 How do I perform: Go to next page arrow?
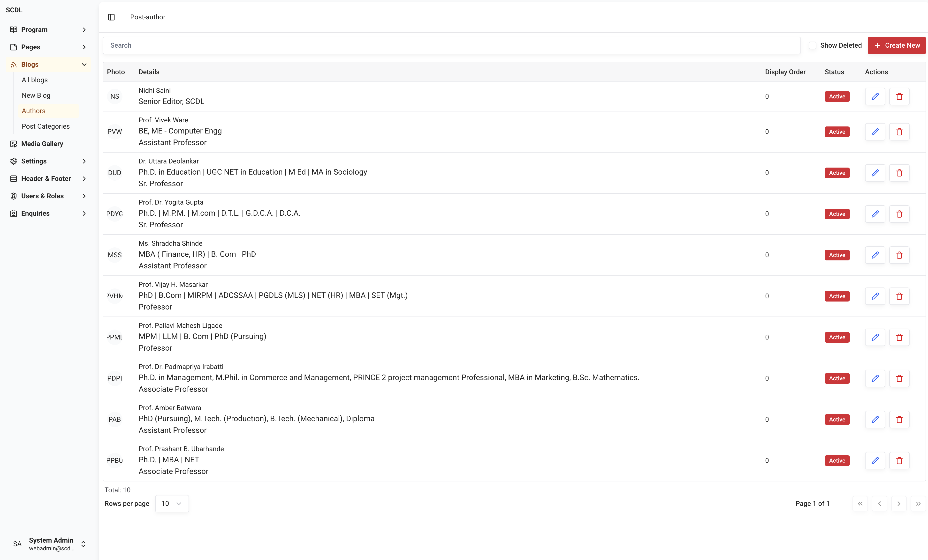pyautogui.click(x=899, y=504)
